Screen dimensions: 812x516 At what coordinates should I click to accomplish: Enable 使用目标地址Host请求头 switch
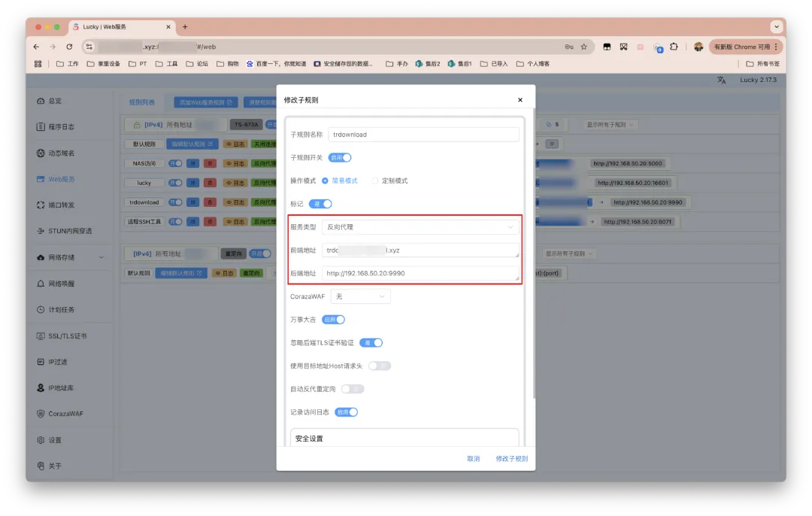[380, 366]
